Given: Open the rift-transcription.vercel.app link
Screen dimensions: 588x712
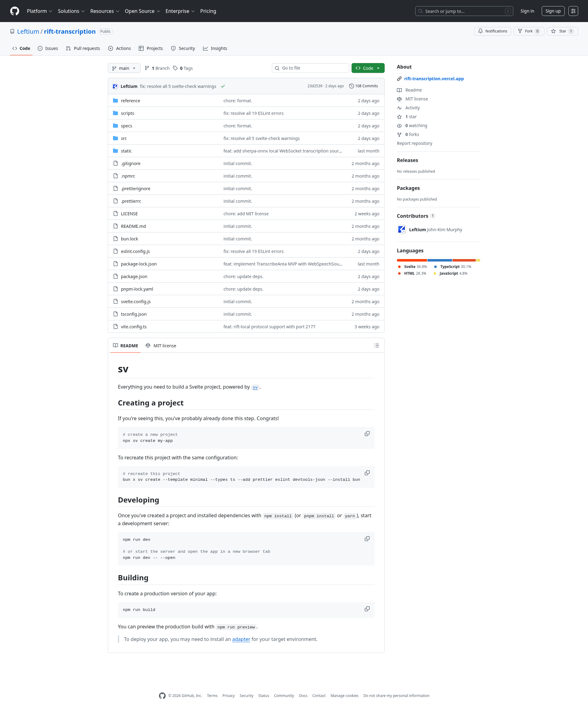Looking at the screenshot, I should pos(434,79).
